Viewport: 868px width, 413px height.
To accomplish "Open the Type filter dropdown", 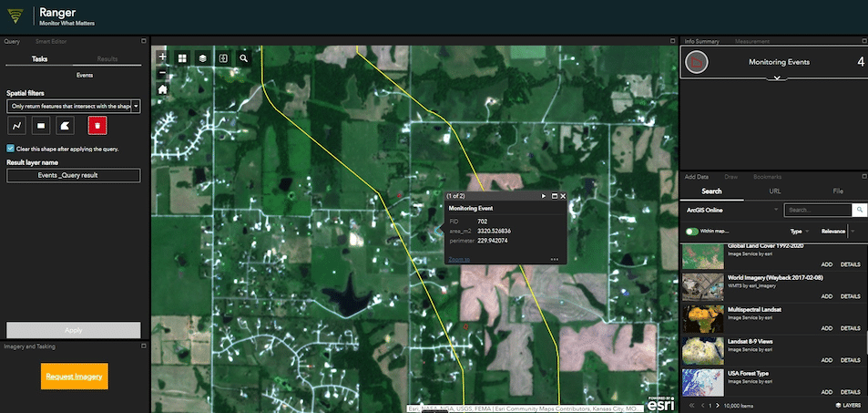I will tap(800, 232).
